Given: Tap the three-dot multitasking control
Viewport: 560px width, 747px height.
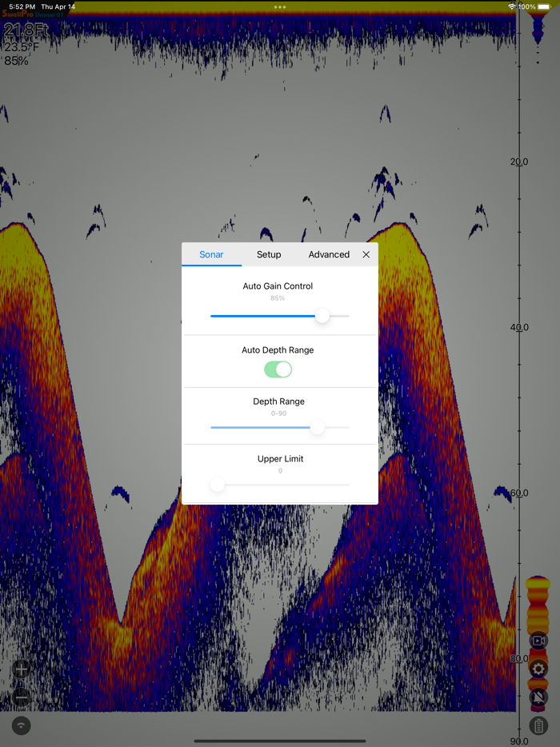Looking at the screenshot, I should pos(280,6).
